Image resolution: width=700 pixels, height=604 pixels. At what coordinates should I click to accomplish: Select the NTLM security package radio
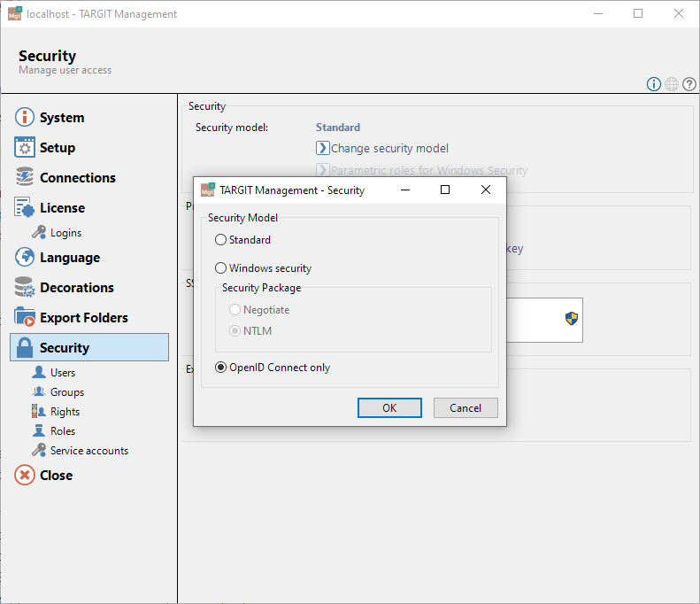(x=235, y=331)
